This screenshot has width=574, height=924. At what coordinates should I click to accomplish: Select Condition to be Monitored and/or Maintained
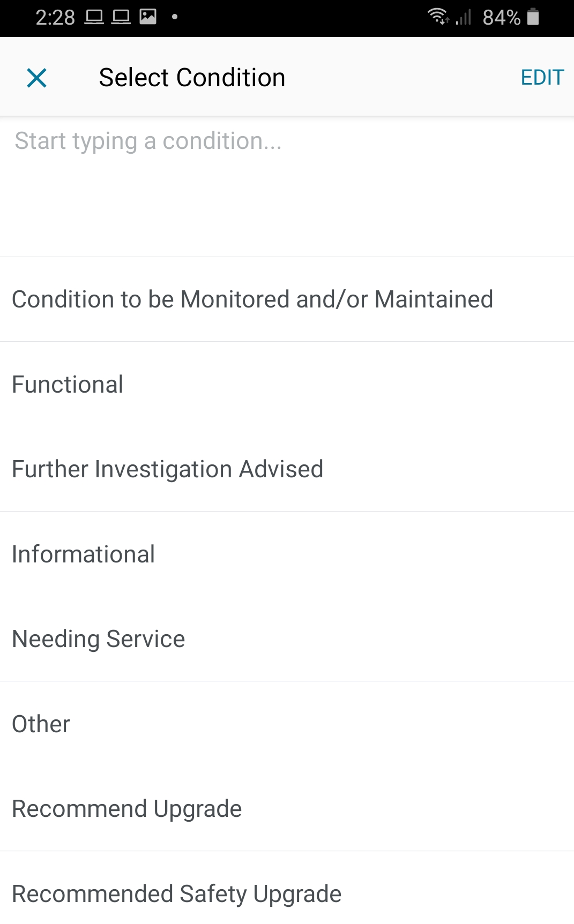pyautogui.click(x=252, y=299)
